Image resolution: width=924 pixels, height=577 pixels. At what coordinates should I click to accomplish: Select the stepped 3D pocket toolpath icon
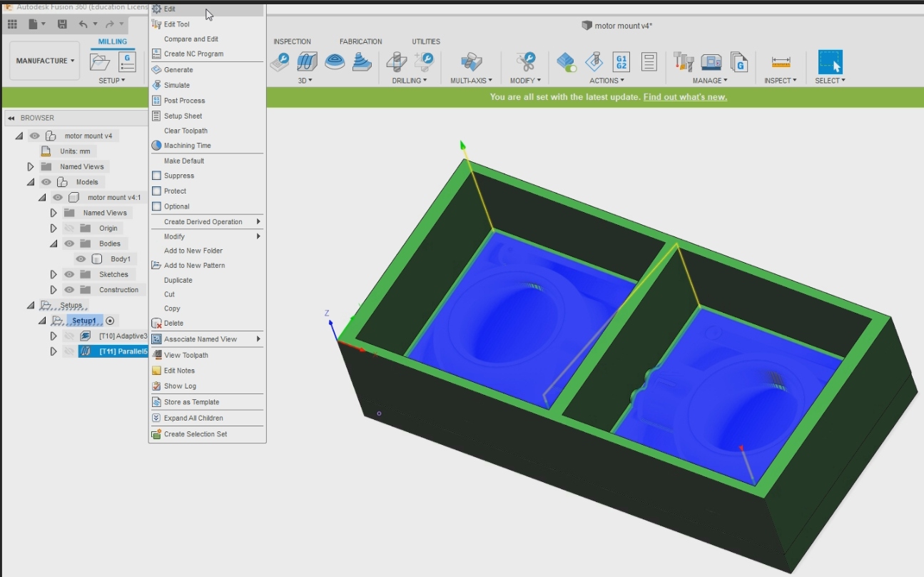click(x=362, y=62)
